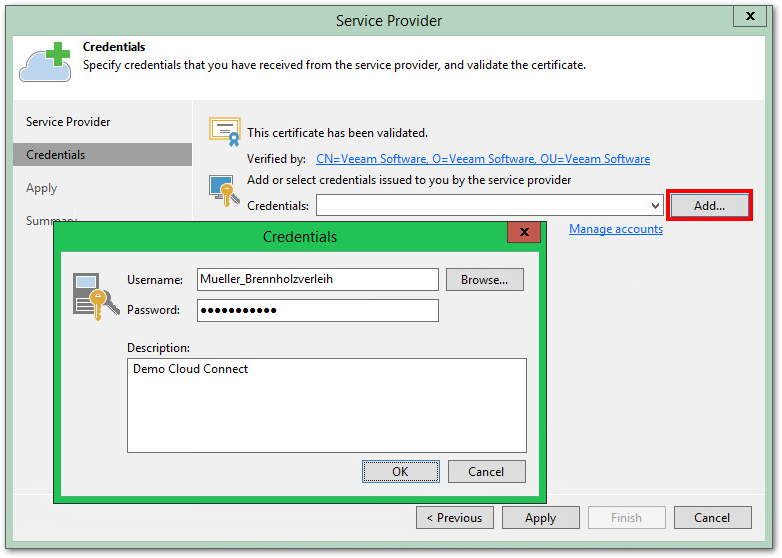Select the Credentials wizard step
Screen dimensions: 782x558
tap(56, 155)
